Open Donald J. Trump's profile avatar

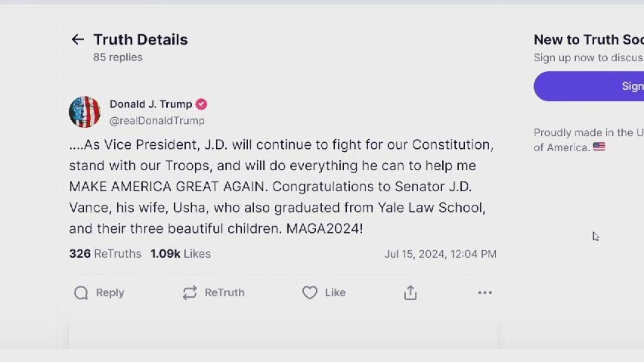click(x=85, y=112)
